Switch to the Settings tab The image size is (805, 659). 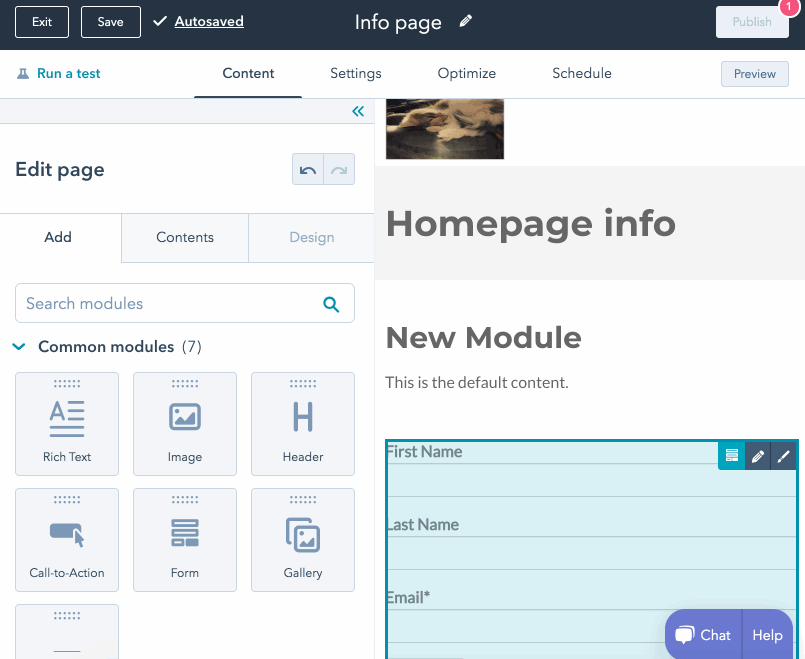tap(355, 73)
